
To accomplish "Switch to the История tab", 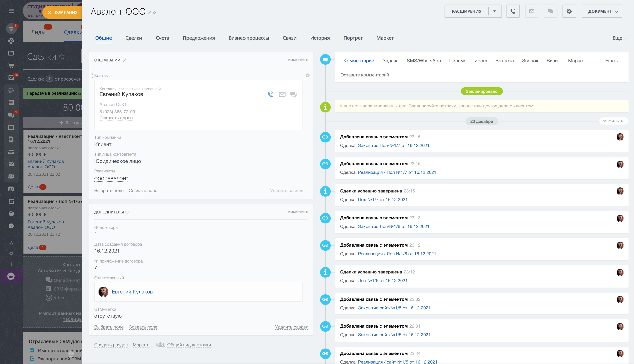I will [320, 38].
